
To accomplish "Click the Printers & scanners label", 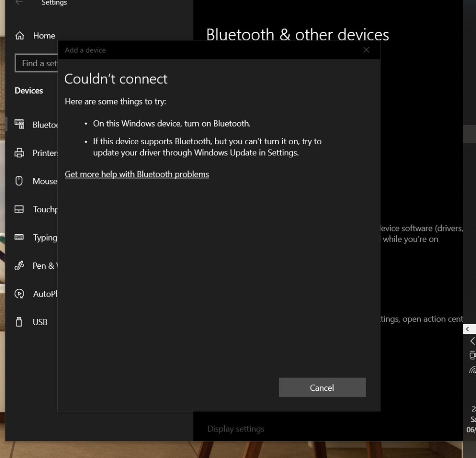I will [x=45, y=153].
